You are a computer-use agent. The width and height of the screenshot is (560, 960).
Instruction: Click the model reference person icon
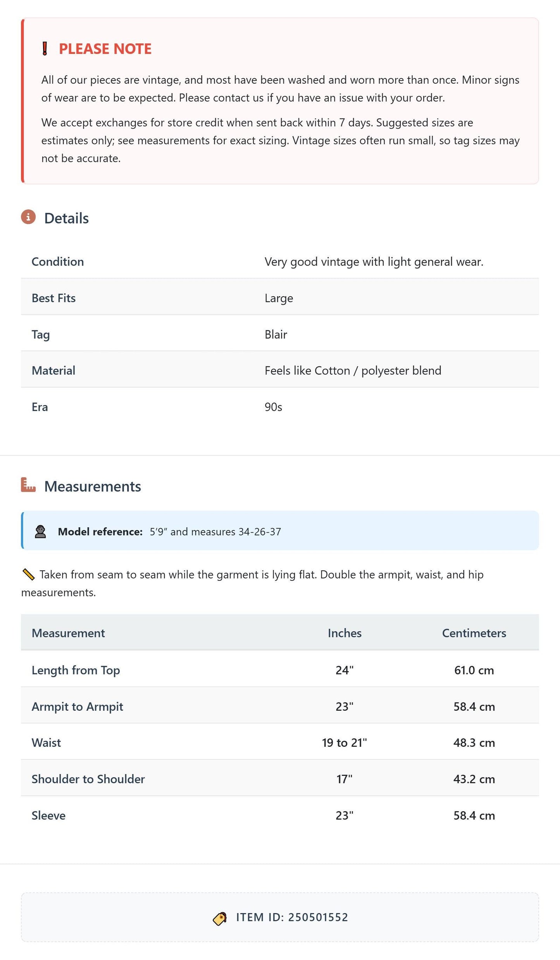point(40,532)
